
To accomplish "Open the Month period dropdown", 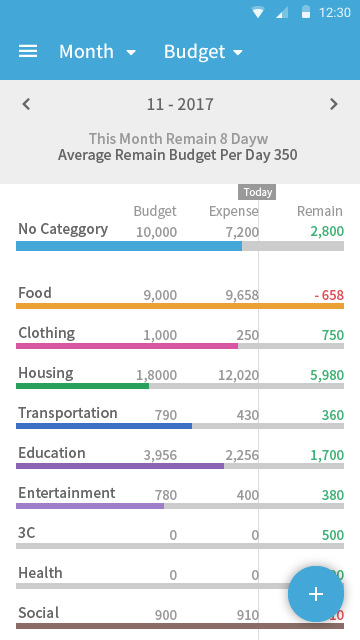I will pos(97,52).
